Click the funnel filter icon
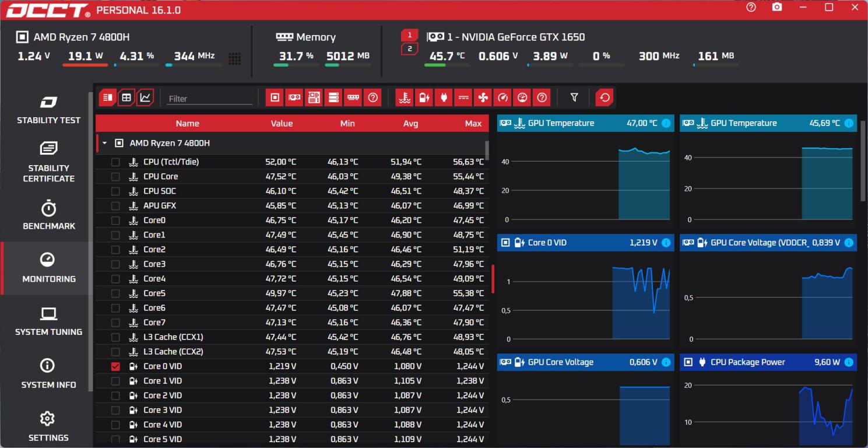 pos(574,97)
